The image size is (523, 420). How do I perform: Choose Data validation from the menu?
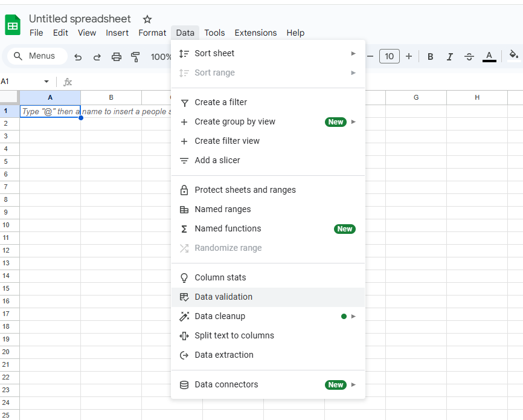(223, 297)
